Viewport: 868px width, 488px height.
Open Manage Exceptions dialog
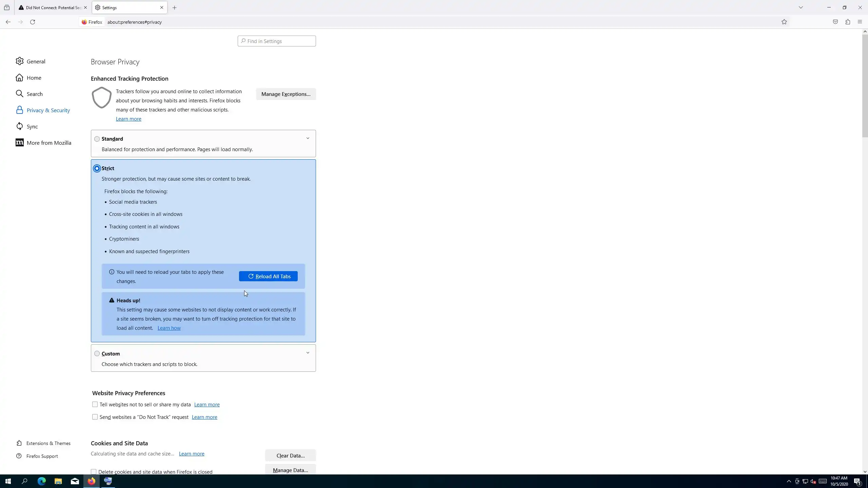[x=285, y=94]
